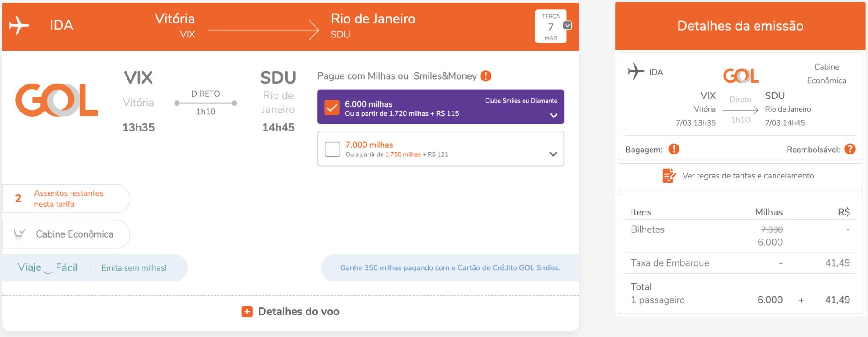Uncheck the 6.000 milhas fare checkbox
The image size is (868, 337).
tap(332, 108)
